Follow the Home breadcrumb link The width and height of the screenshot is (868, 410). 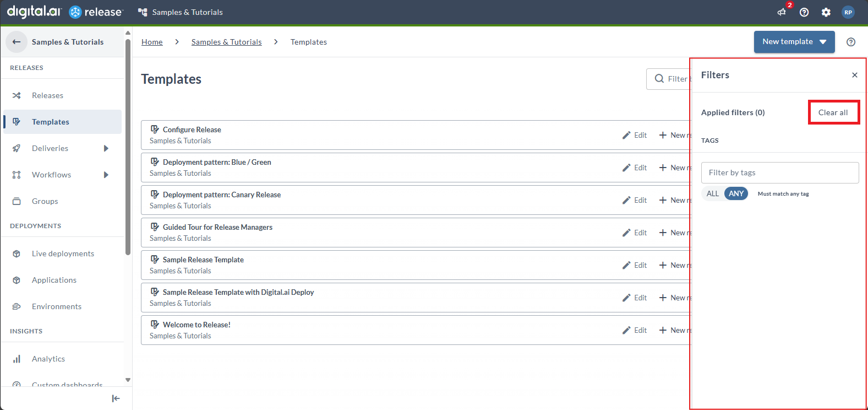(x=152, y=42)
